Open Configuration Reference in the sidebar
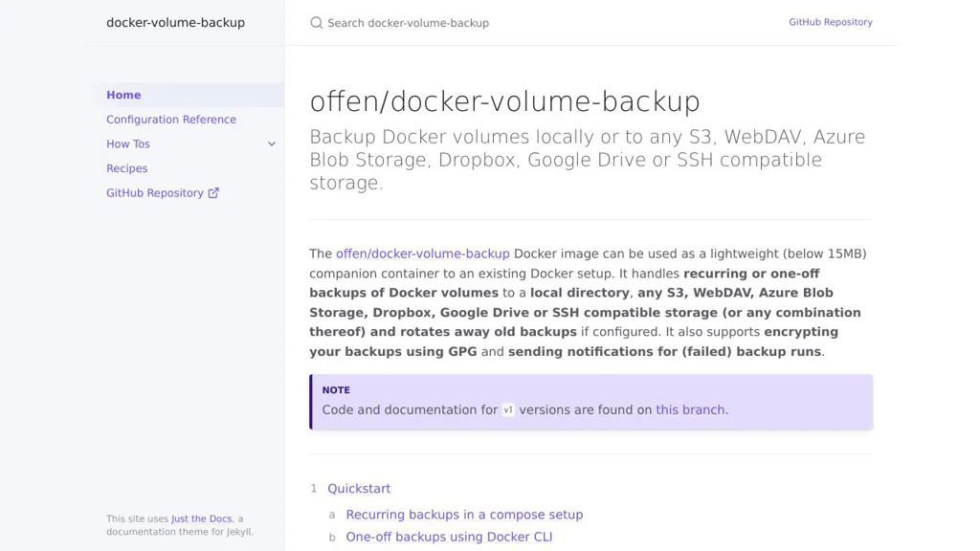980x551 pixels. pos(171,120)
